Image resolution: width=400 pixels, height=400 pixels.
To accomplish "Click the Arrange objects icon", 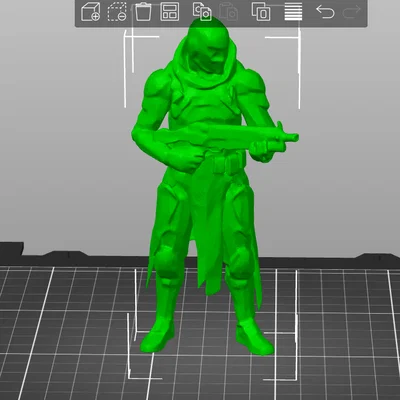I will pos(170,12).
